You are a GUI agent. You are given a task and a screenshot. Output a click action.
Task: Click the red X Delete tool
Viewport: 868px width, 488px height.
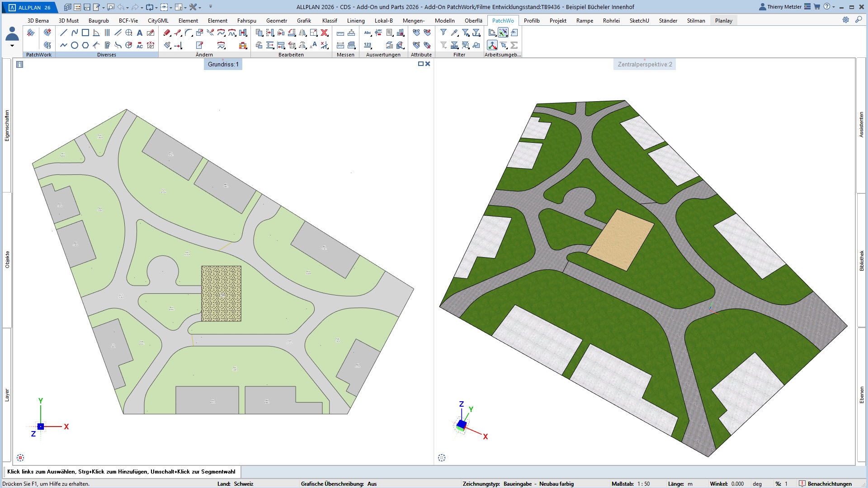[x=325, y=33]
